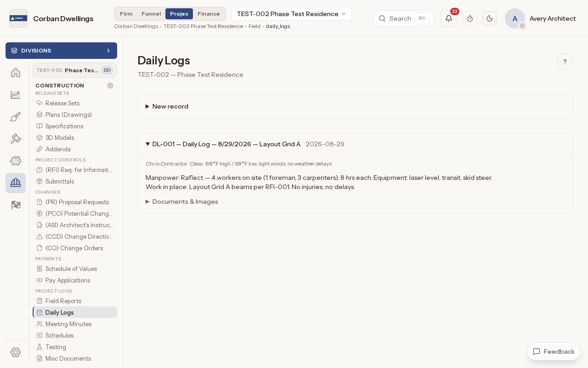The image size is (588, 368).
Task: Open the TEST-002 project dropdown
Action: click(x=292, y=14)
